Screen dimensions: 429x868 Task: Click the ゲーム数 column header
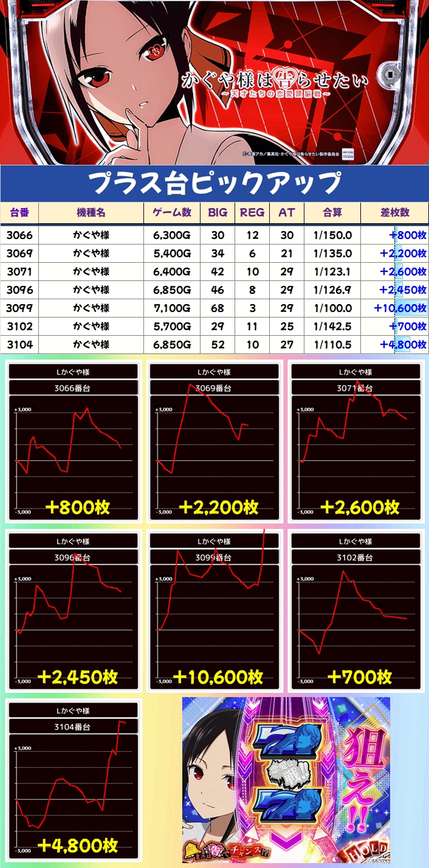172,212
